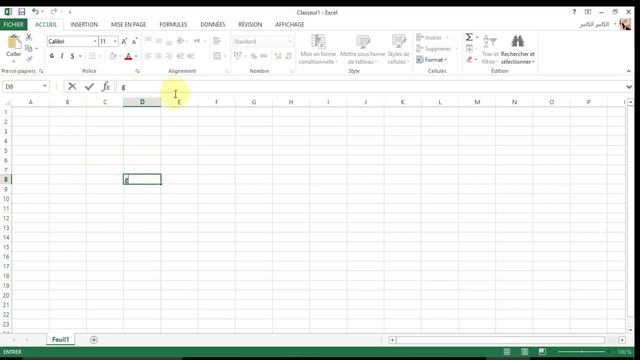Cancel the cell entry with the X icon
640x360 pixels.
pos(72,86)
